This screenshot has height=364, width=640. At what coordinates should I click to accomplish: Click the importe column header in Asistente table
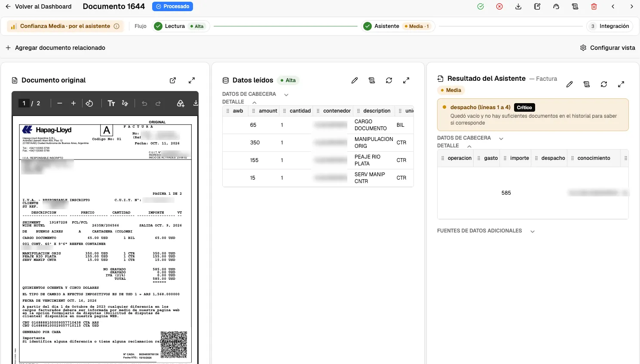pyautogui.click(x=516, y=158)
